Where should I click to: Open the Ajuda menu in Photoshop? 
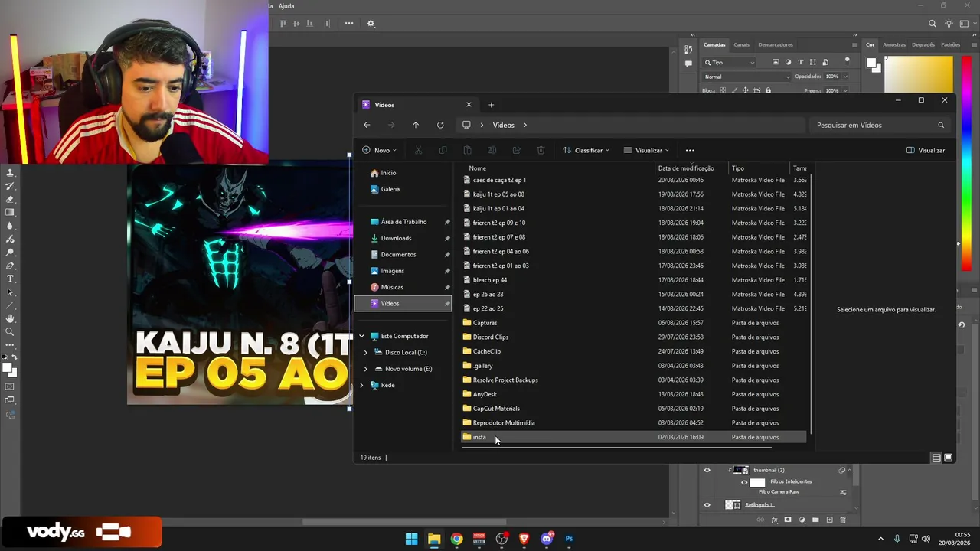tap(286, 6)
